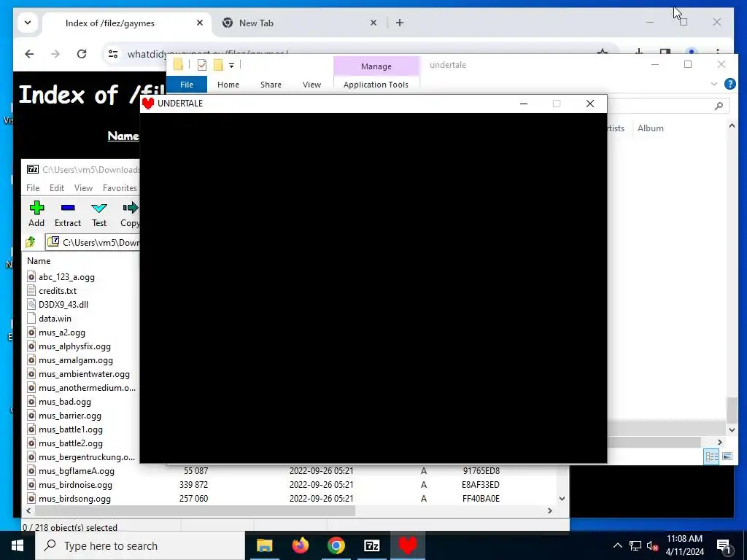
Task: Show hidden system tray icons
Action: click(x=617, y=545)
